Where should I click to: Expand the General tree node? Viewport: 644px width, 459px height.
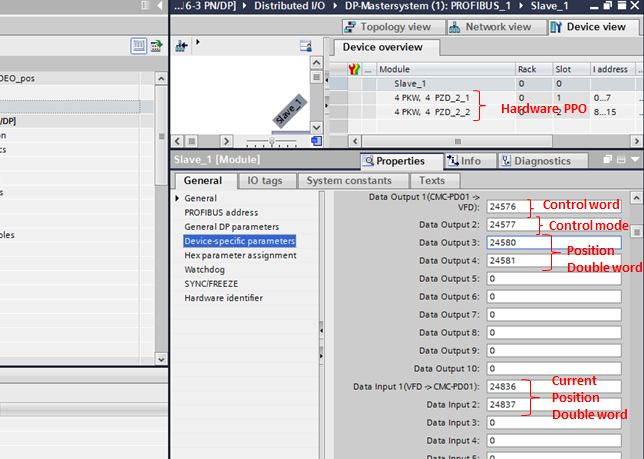pos(178,199)
